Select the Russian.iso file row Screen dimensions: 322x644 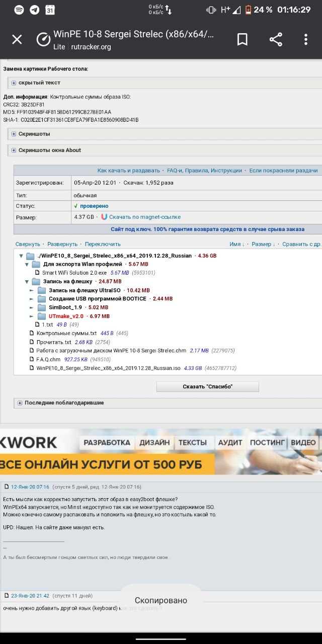[108, 368]
